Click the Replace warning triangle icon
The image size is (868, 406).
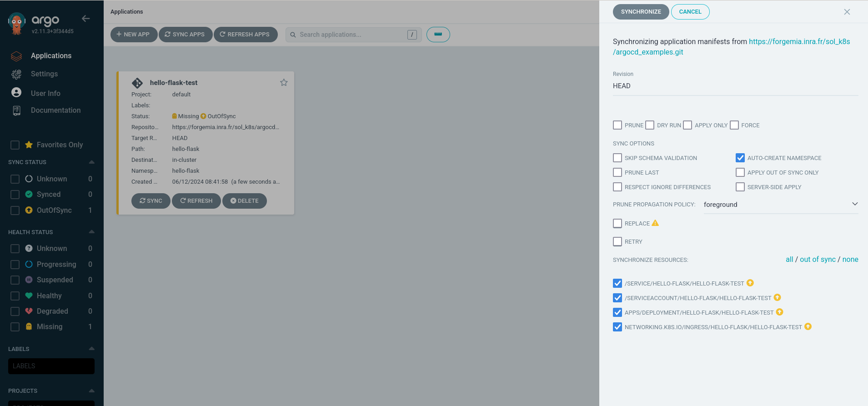click(x=655, y=223)
